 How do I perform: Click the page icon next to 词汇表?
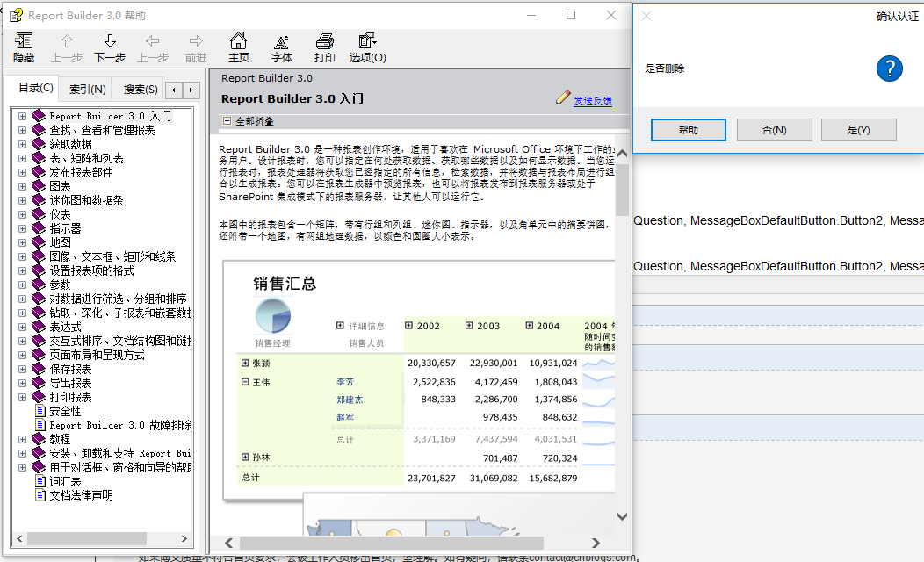point(40,481)
